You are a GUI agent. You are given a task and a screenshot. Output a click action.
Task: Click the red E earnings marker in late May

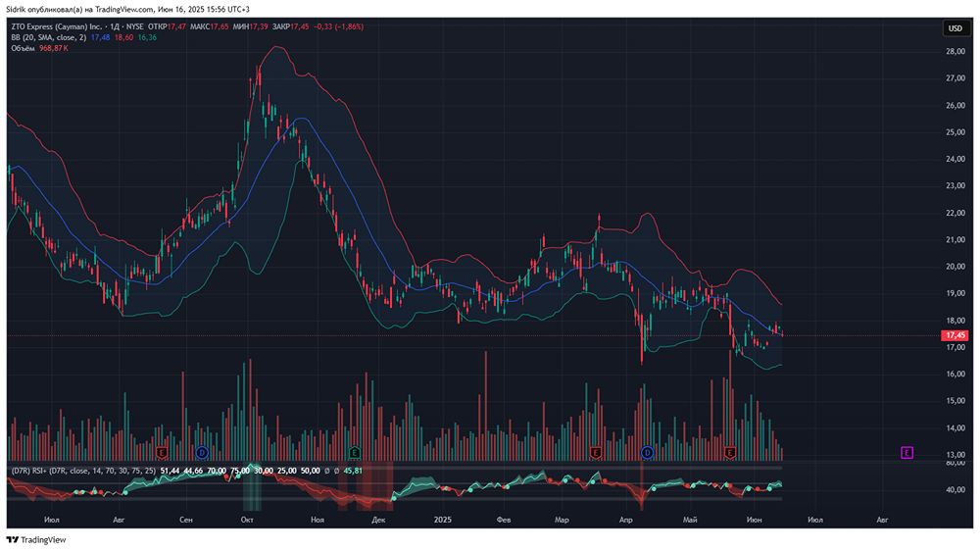(729, 452)
